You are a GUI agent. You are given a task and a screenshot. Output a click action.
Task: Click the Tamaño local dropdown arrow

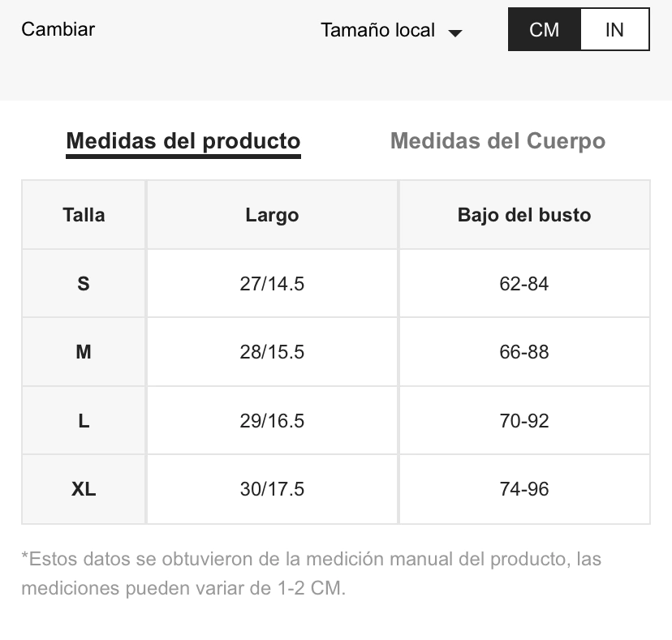tap(455, 33)
